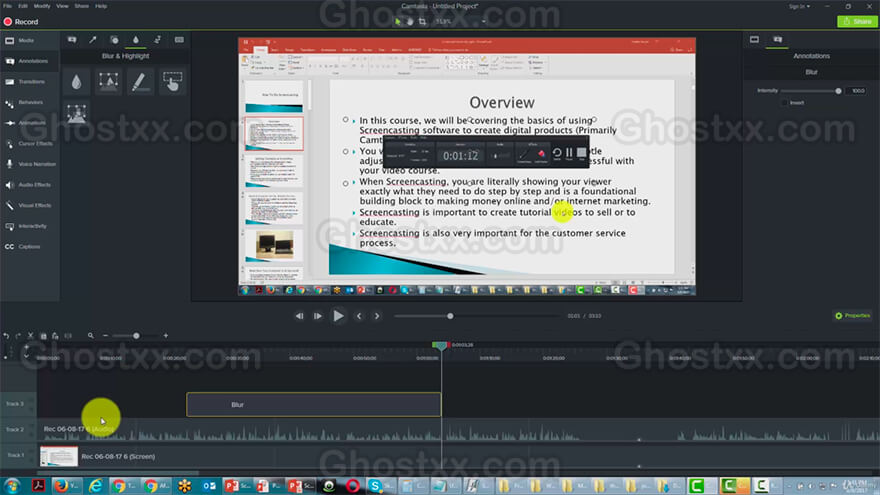Open the Edit menu
The width and height of the screenshot is (880, 495).
click(22, 6)
